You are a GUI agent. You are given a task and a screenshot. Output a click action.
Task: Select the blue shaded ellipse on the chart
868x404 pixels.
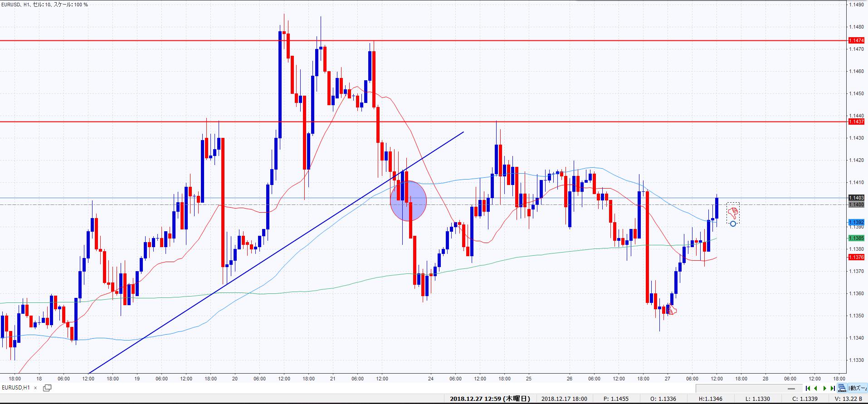tap(408, 201)
